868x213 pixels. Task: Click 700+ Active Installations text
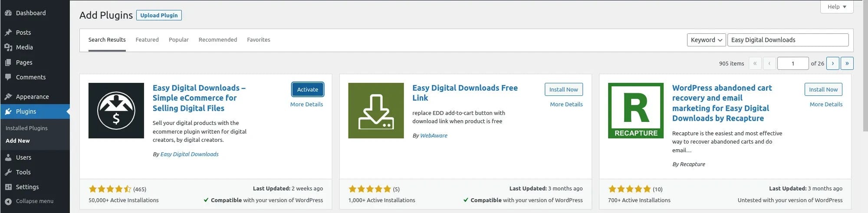click(x=639, y=200)
